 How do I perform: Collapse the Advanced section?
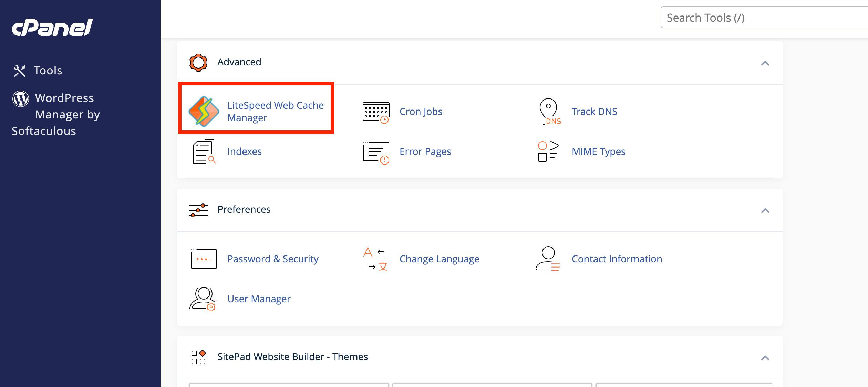tap(765, 63)
